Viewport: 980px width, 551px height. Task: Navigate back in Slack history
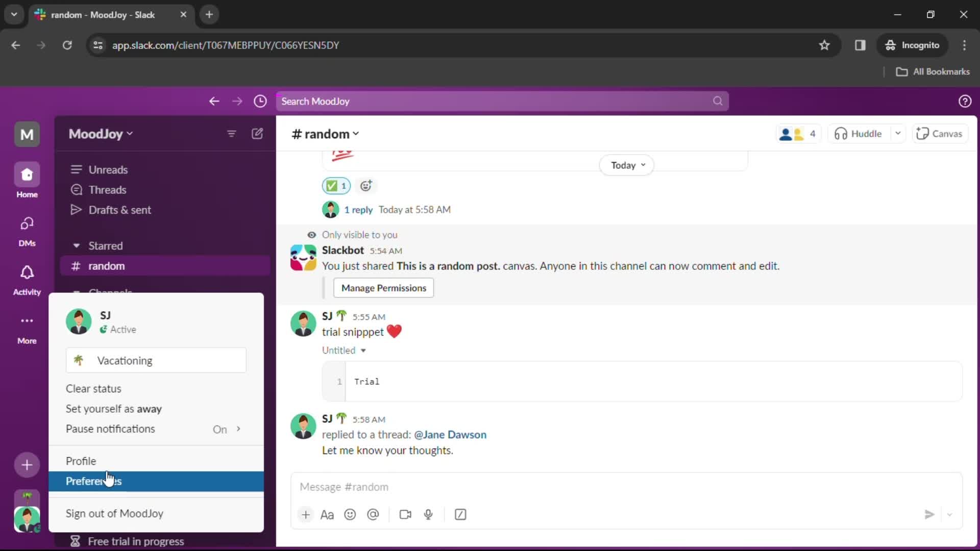tap(214, 101)
